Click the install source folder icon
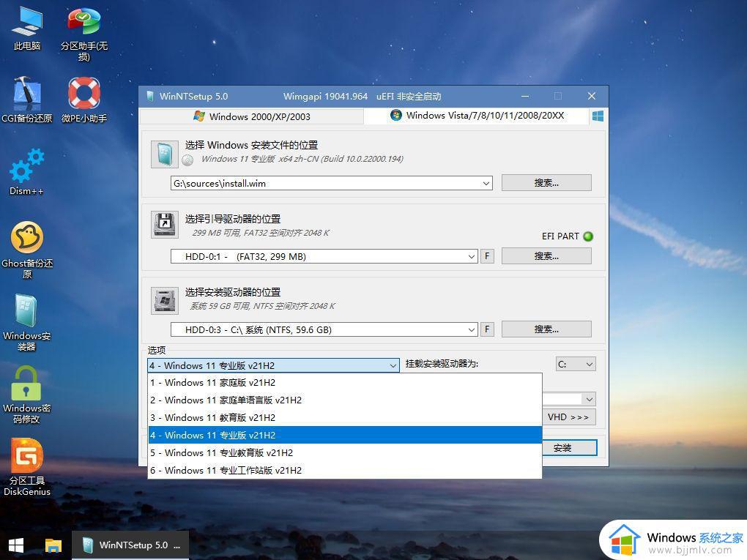Viewport: 747px width, 560px height. 164,154
